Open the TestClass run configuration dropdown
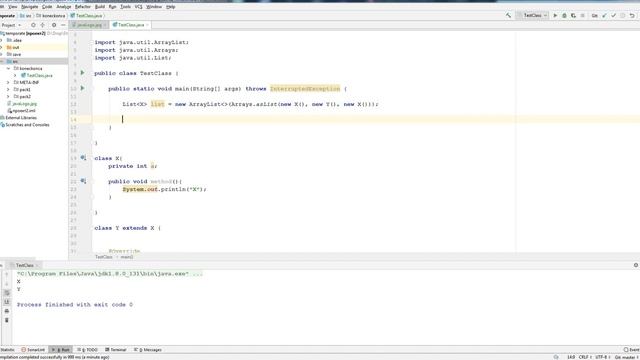The image size is (640, 360). tap(533, 16)
